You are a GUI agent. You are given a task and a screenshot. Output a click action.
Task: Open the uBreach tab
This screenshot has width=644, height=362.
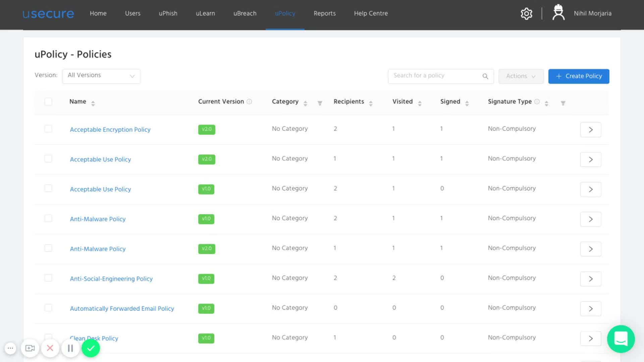(x=245, y=13)
